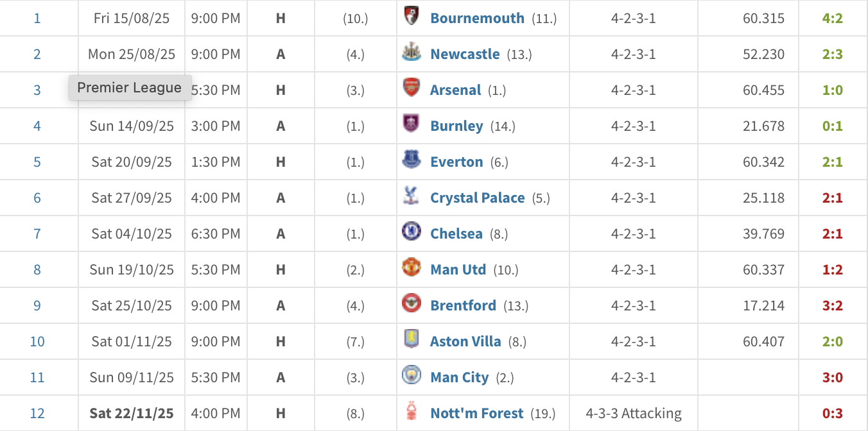Image resolution: width=868 pixels, height=431 pixels.
Task: Open the Nott'm Forest team link
Action: 476,413
